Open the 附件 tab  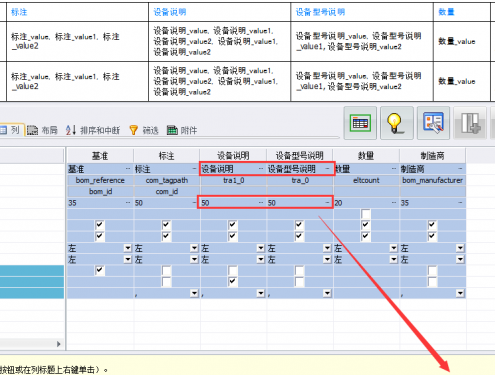[x=182, y=130]
